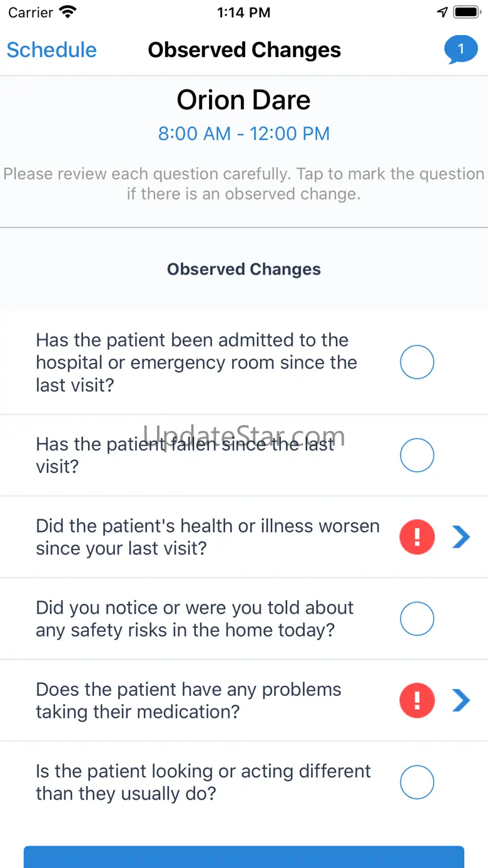The image size is (488, 868).
Task: Tap the battery indicator icon
Action: pyautogui.click(x=467, y=12)
